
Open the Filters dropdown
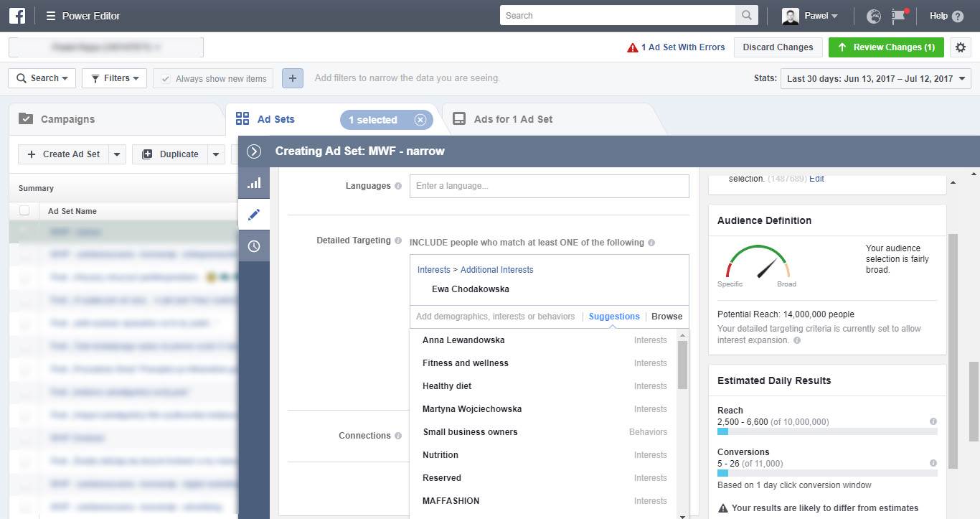point(115,78)
